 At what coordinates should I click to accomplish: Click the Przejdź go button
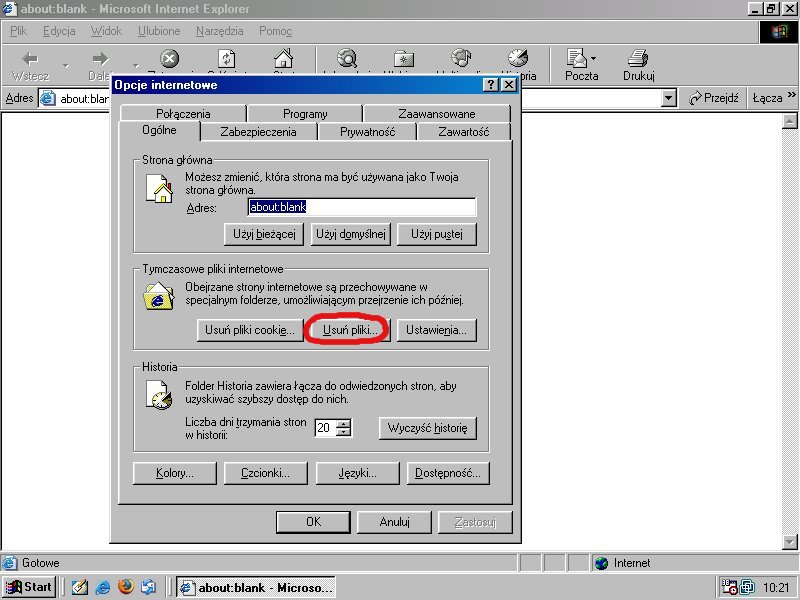point(713,98)
